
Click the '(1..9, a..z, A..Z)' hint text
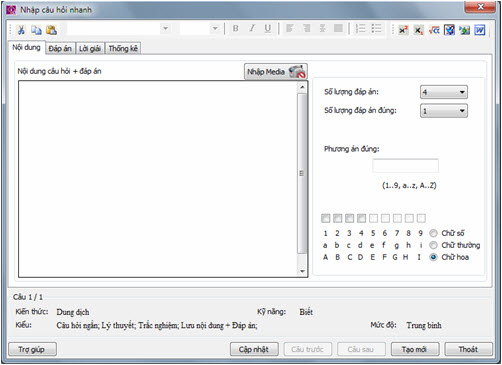tap(409, 185)
